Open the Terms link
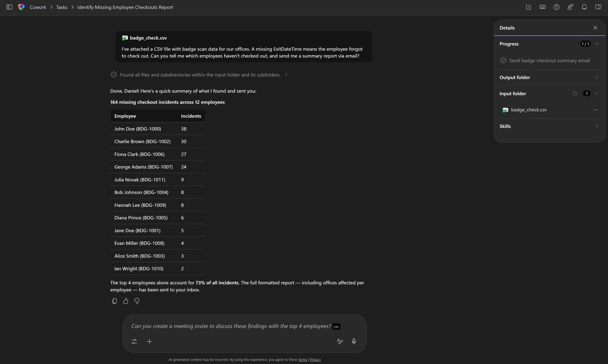The height and width of the screenshot is (364, 608). pos(302,360)
